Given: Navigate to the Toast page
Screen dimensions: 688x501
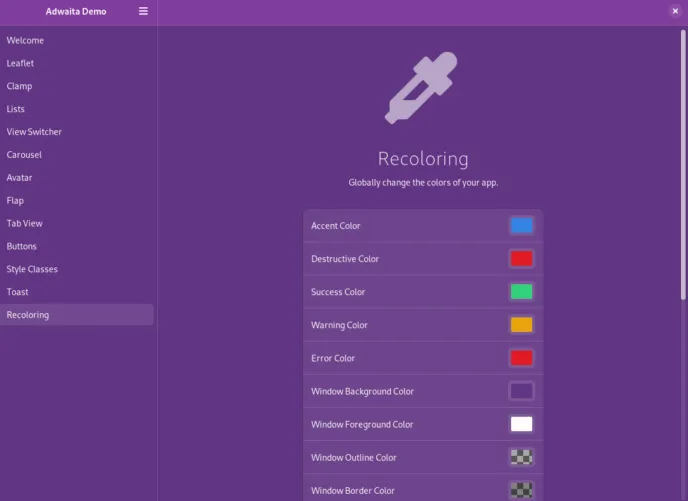Looking at the screenshot, I should tap(17, 292).
